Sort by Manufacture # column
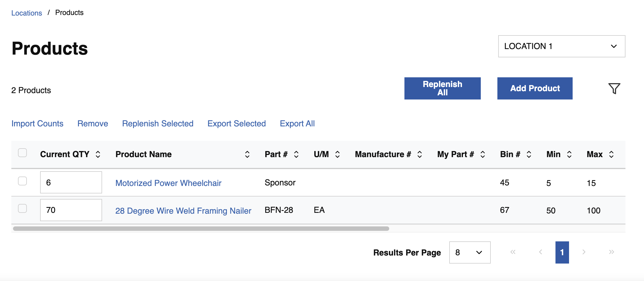This screenshot has height=281, width=644. [x=419, y=154]
